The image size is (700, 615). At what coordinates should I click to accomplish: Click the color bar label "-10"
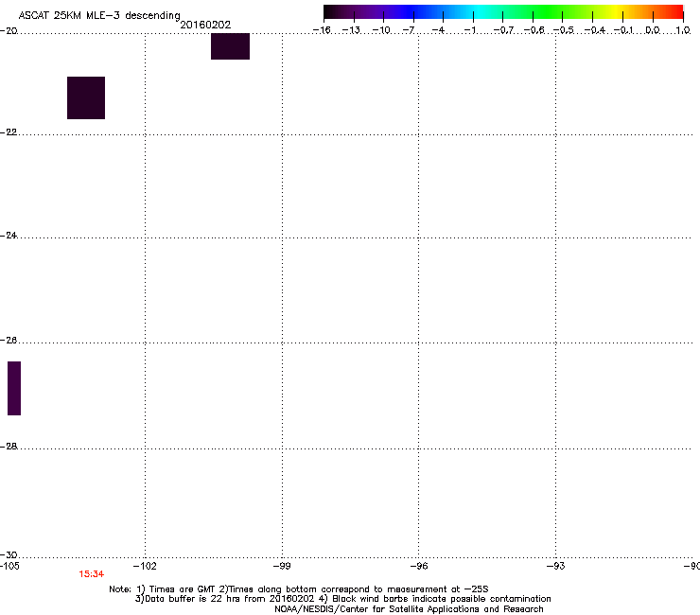(381, 30)
